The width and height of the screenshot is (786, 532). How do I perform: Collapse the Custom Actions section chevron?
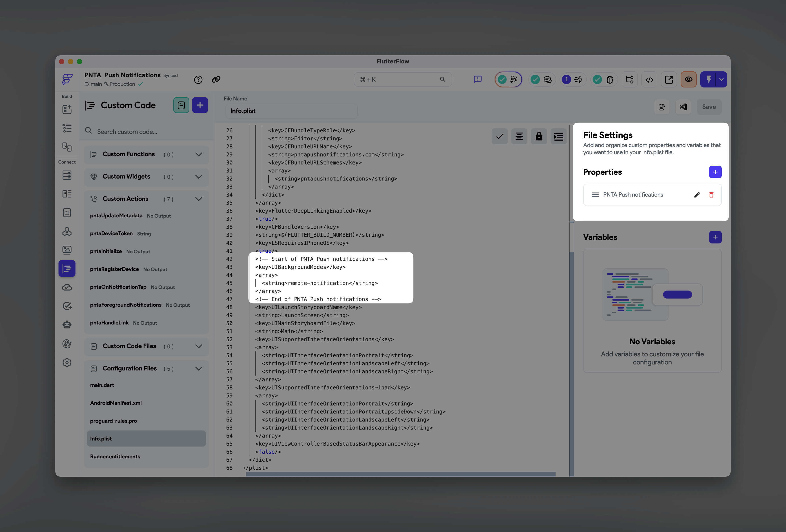tap(199, 199)
